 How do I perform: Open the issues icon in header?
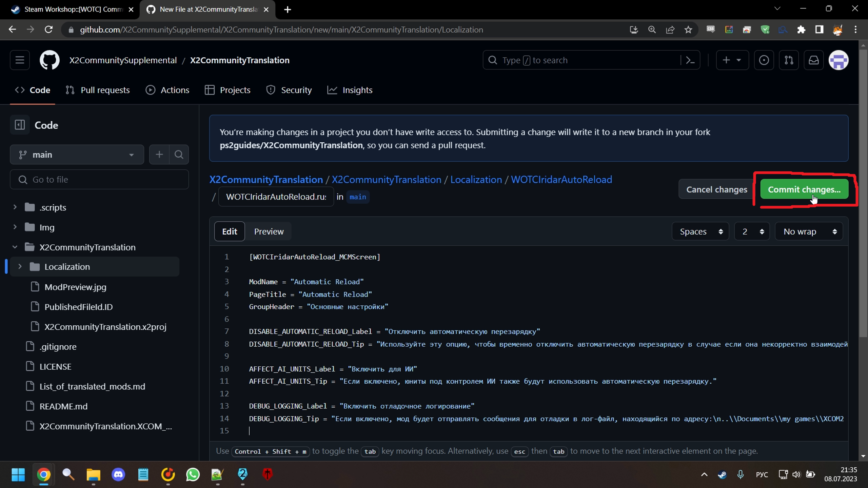tap(764, 60)
